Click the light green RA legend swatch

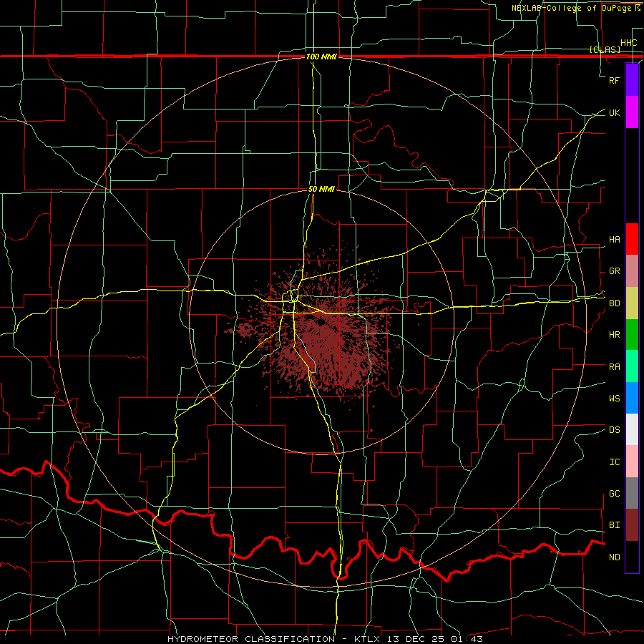point(632,366)
